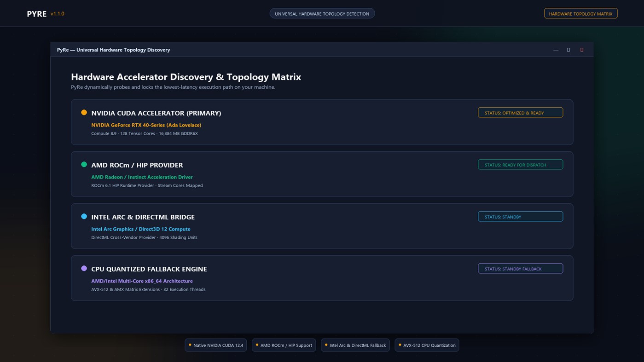The image size is (644, 362).
Task: Click the DirectML Cross-Vendor Provider details
Action: 144,237
